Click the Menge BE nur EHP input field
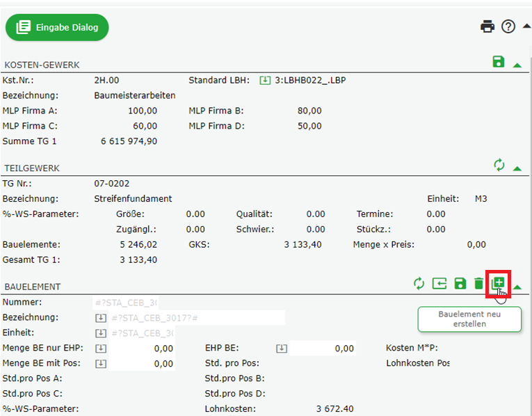Screen dimensions: 532x416 143,349
